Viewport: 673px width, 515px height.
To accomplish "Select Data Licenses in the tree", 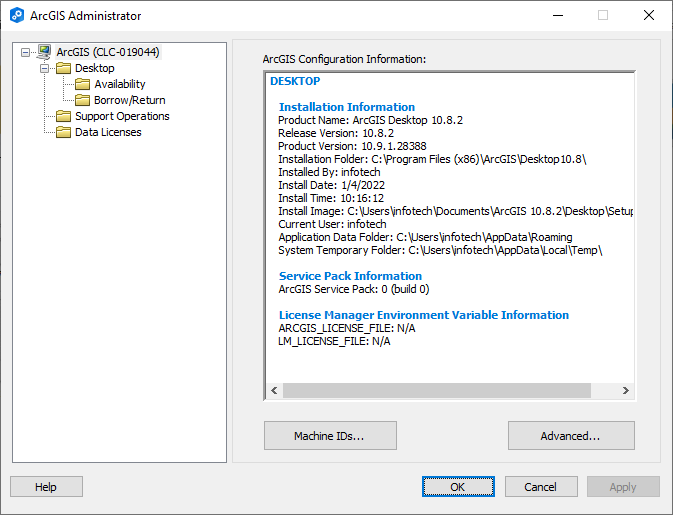I will (x=108, y=132).
